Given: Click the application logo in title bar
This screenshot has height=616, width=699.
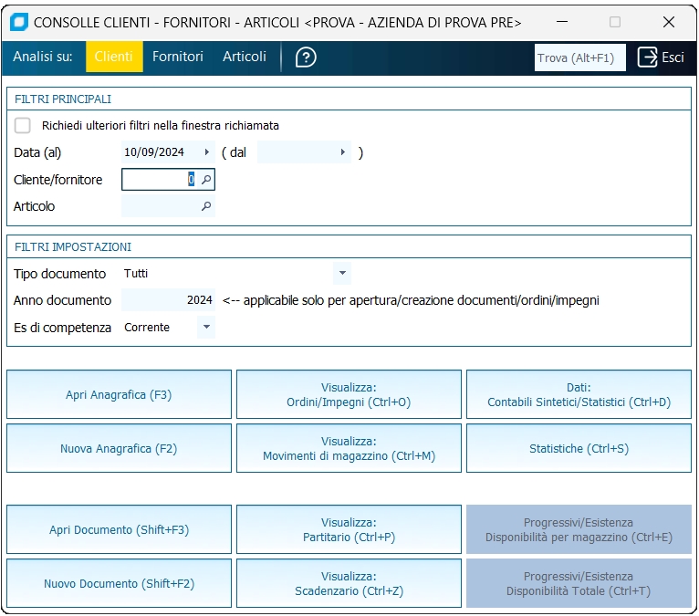Looking at the screenshot, I should (x=18, y=21).
